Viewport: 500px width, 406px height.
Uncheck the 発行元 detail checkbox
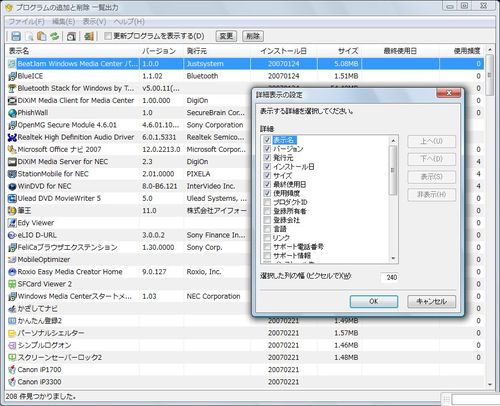[x=267, y=158]
